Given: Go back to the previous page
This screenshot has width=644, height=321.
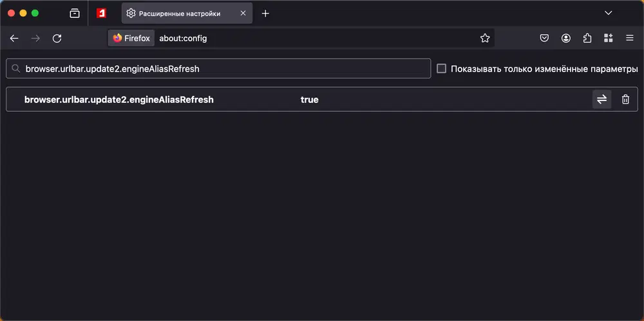Looking at the screenshot, I should (x=14, y=39).
